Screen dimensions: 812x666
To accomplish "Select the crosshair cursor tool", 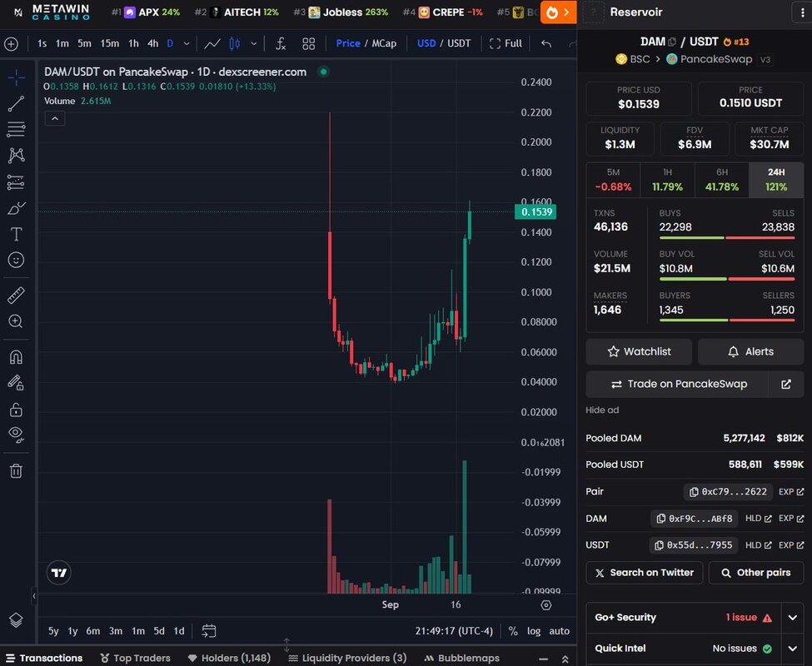I will pos(16,77).
